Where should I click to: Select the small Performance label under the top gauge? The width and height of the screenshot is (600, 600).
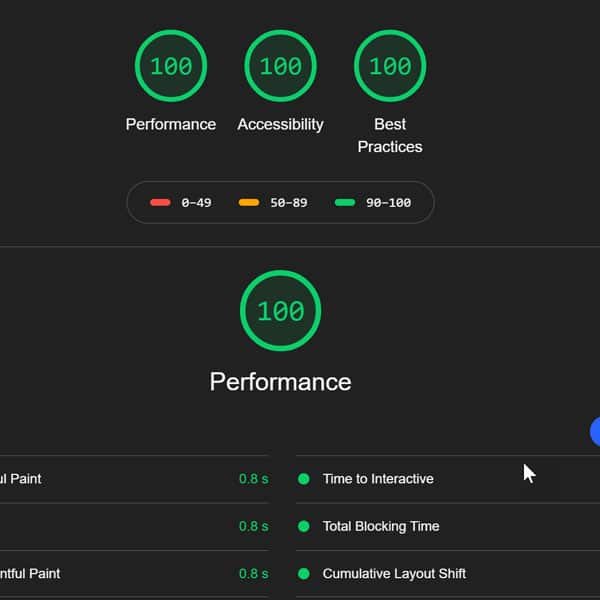pyautogui.click(x=170, y=124)
